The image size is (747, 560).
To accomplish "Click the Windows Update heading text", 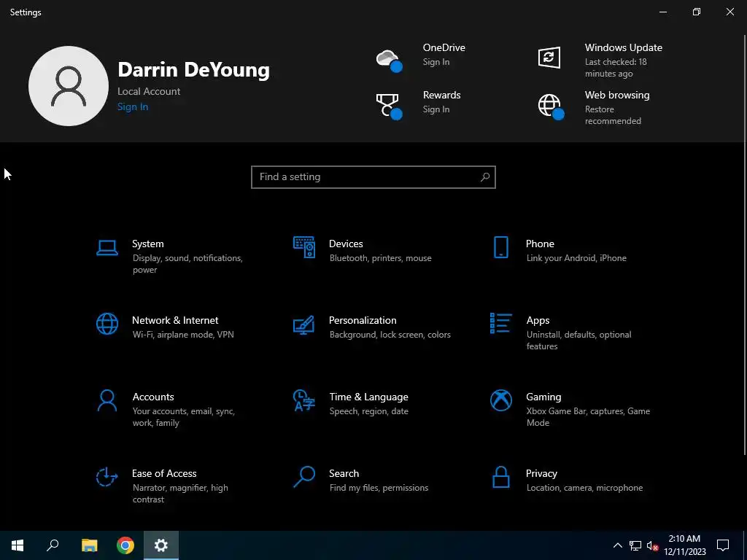I will [624, 47].
